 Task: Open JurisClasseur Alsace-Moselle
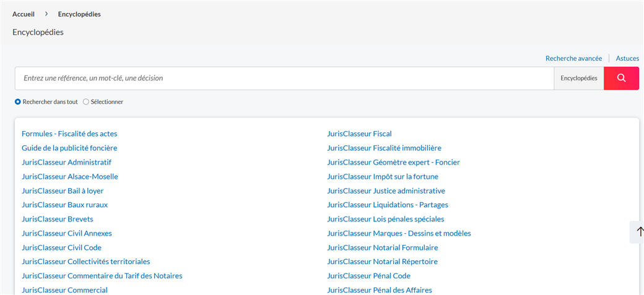click(x=70, y=176)
